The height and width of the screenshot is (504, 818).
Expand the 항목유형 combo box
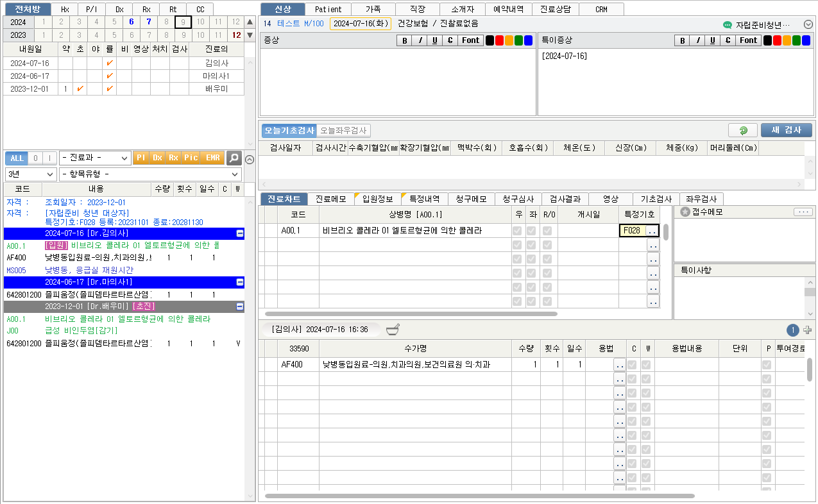150,174
